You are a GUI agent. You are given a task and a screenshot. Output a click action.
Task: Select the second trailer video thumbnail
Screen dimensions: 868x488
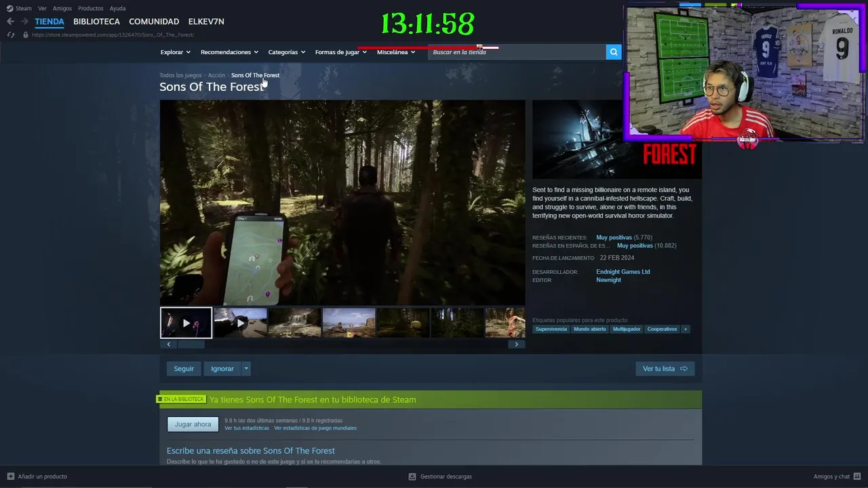pos(241,323)
